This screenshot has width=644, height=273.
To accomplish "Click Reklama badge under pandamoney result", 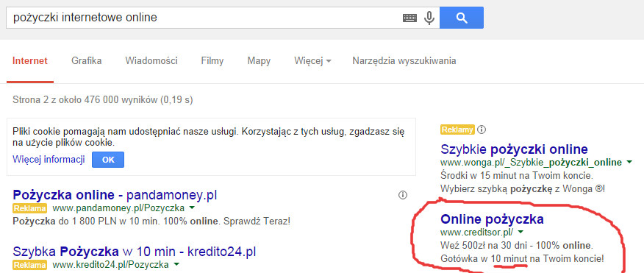I will 30,208.
